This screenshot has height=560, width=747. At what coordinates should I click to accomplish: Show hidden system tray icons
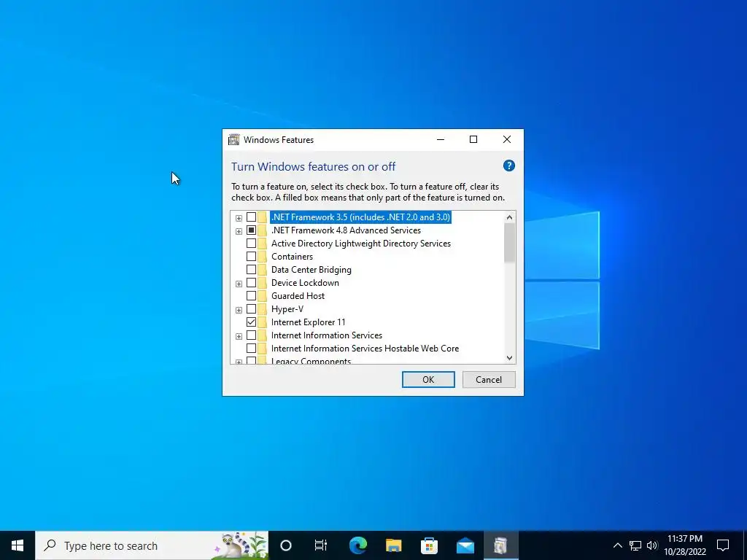click(x=617, y=545)
